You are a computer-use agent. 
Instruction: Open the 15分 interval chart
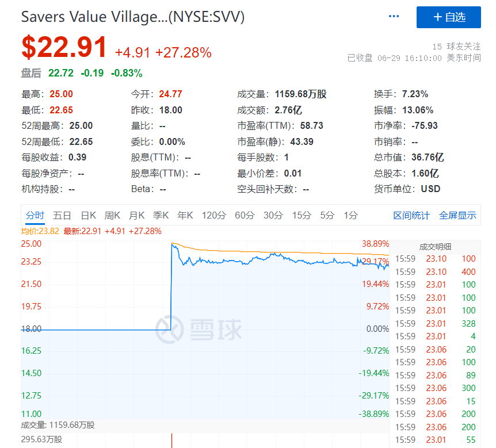pos(301,215)
